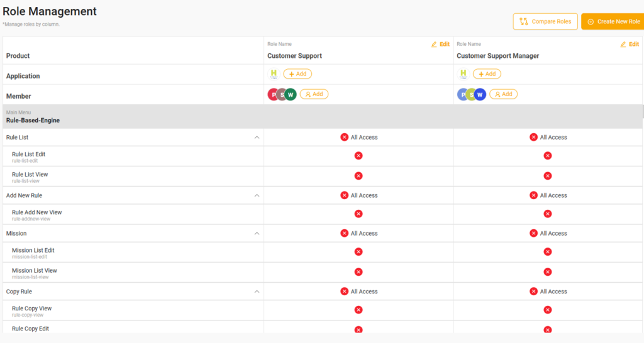
Task: Click the H application icon under Customer Support Manager
Action: pyautogui.click(x=464, y=74)
